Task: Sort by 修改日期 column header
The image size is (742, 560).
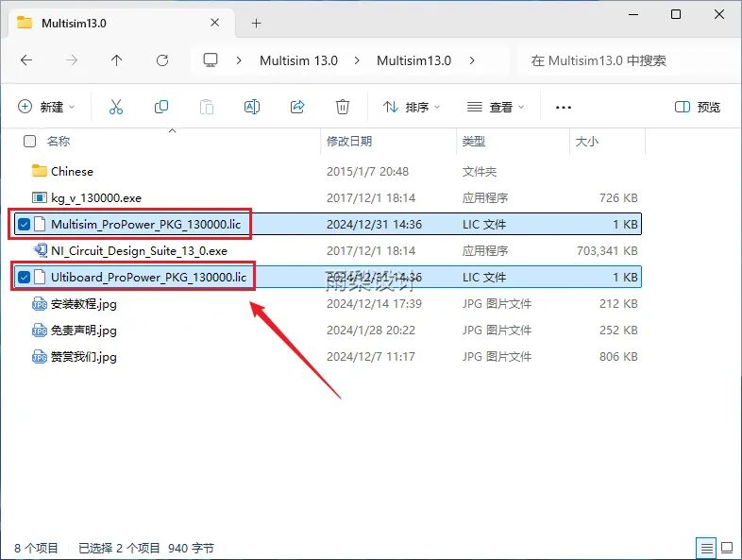Action: [x=349, y=141]
